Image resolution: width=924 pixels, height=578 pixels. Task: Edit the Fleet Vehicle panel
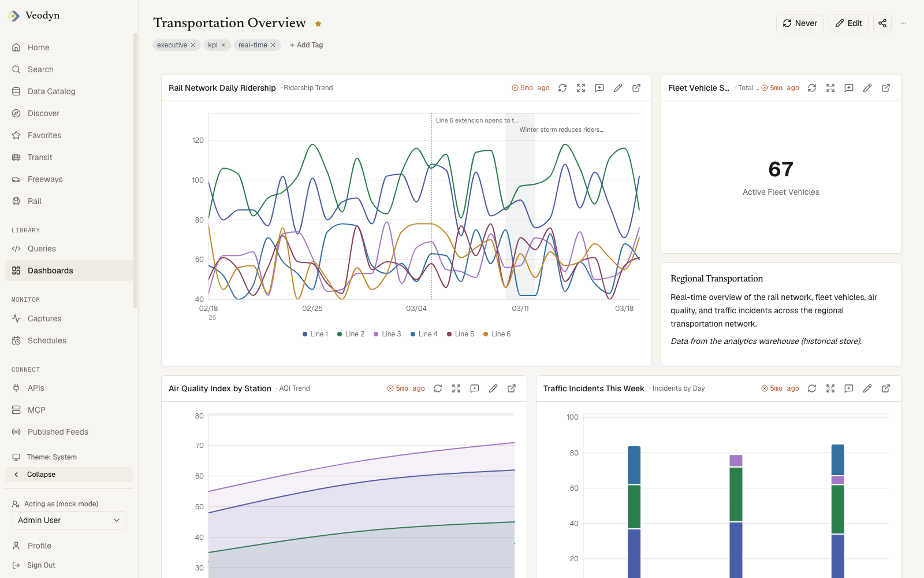[x=867, y=88]
